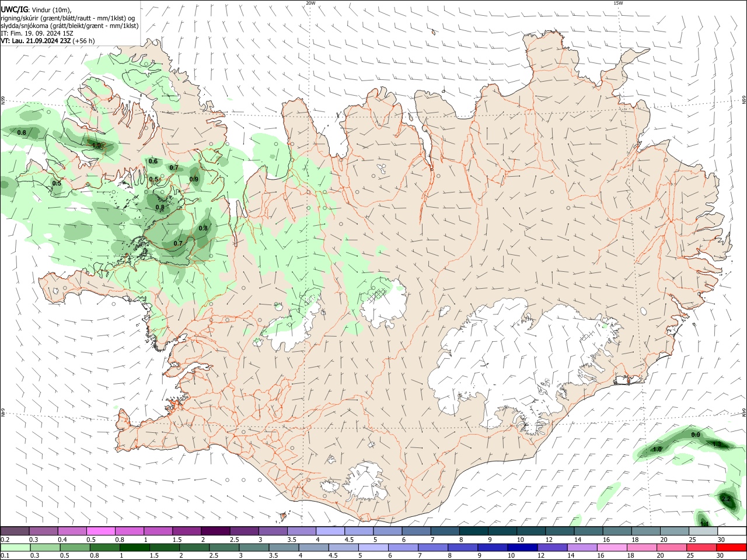This screenshot has width=747, height=560.
Task: Click the bright red 30 mm rain legend swatch
Action: pos(731,547)
